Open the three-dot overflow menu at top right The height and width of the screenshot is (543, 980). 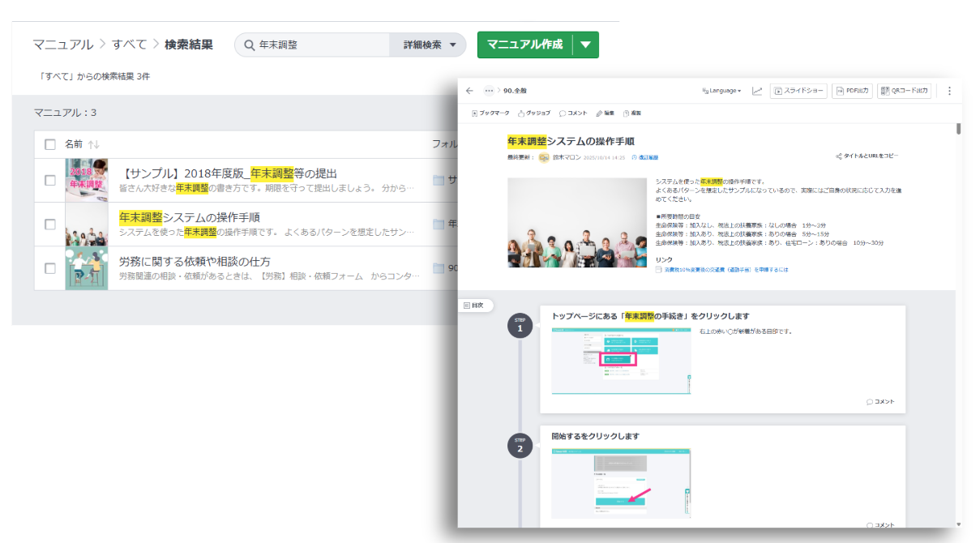coord(949,91)
